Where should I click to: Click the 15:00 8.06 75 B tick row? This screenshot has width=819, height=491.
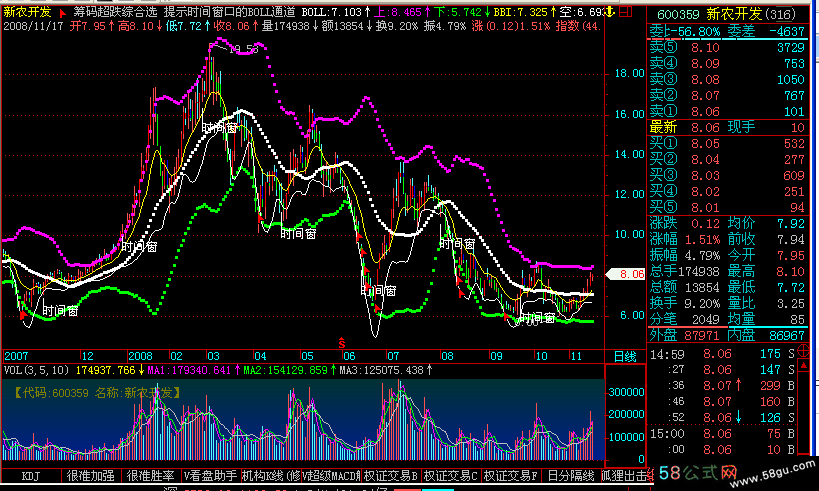point(722,434)
